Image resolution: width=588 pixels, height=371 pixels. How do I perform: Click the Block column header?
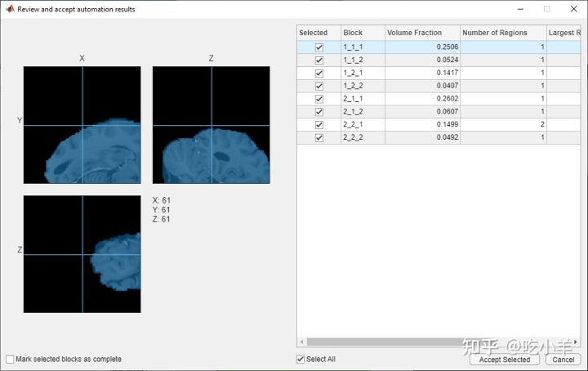click(363, 33)
